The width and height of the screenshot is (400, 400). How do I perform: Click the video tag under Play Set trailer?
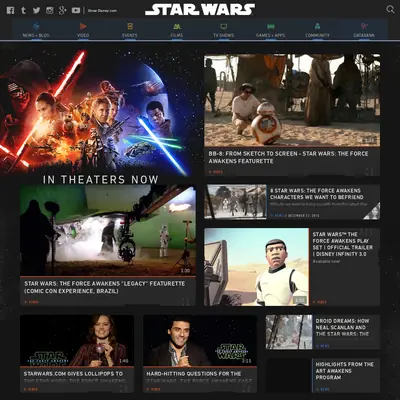(320, 302)
